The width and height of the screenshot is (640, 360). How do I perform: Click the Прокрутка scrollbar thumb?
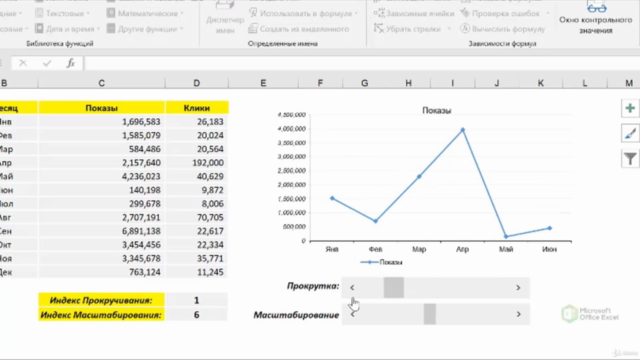click(x=394, y=288)
